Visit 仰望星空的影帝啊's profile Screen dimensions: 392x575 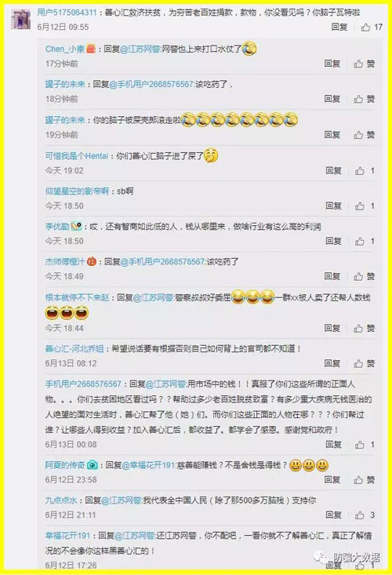click(x=77, y=191)
